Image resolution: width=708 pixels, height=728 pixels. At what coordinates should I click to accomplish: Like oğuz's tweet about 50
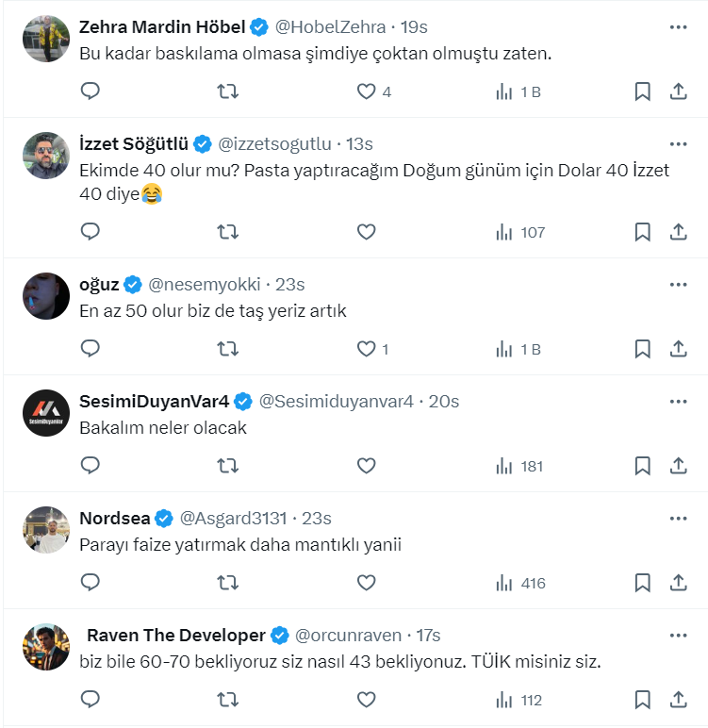coord(366,349)
